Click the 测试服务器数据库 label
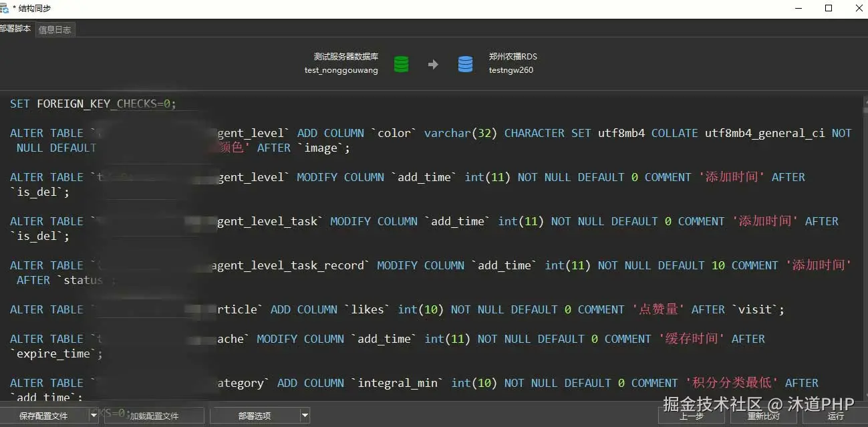The width and height of the screenshot is (868, 427). click(x=346, y=57)
